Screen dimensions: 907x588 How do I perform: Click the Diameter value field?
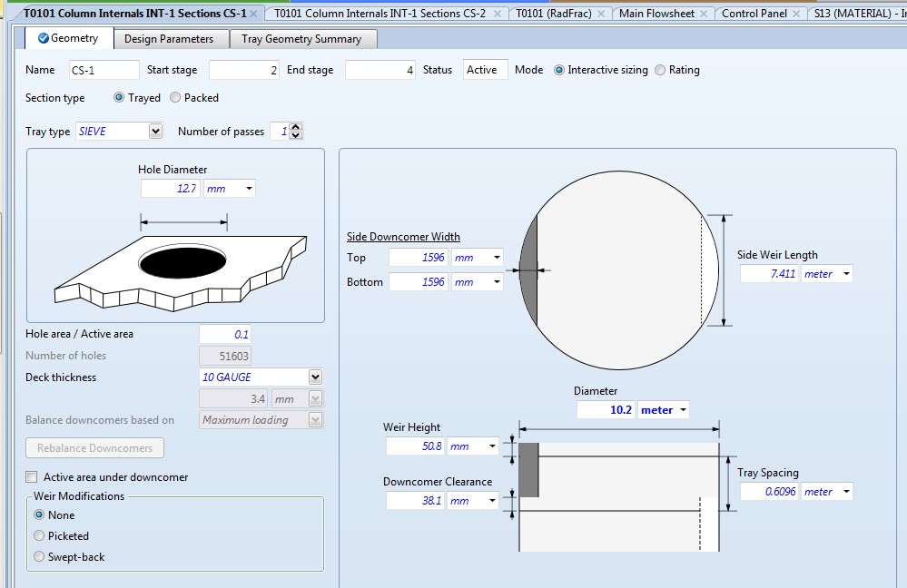(606, 410)
